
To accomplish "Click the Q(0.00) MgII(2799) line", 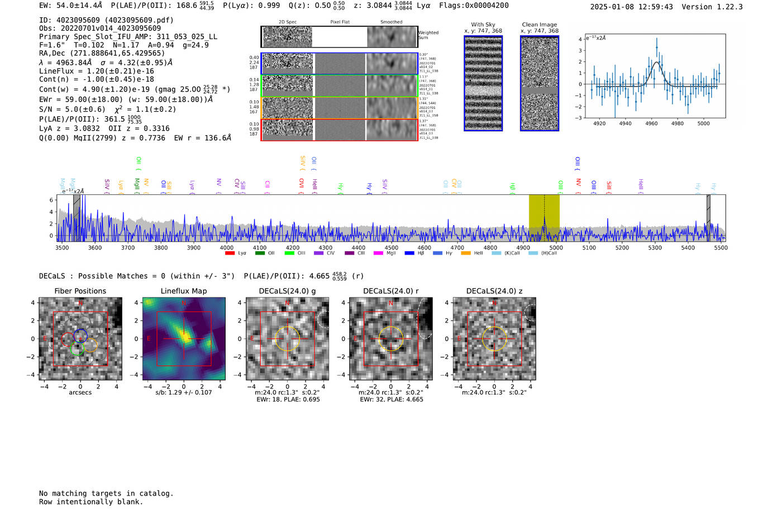I will (x=135, y=138).
